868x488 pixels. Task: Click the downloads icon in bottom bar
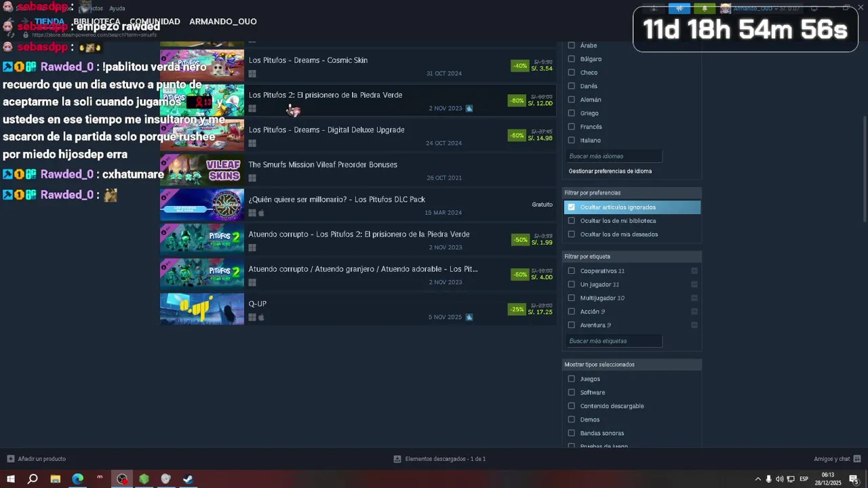[397, 459]
